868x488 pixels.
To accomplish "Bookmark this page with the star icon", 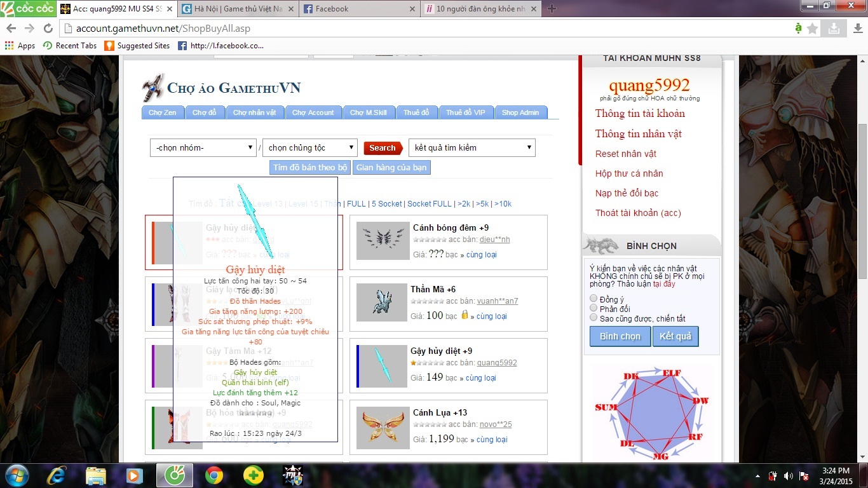I will pos(813,29).
